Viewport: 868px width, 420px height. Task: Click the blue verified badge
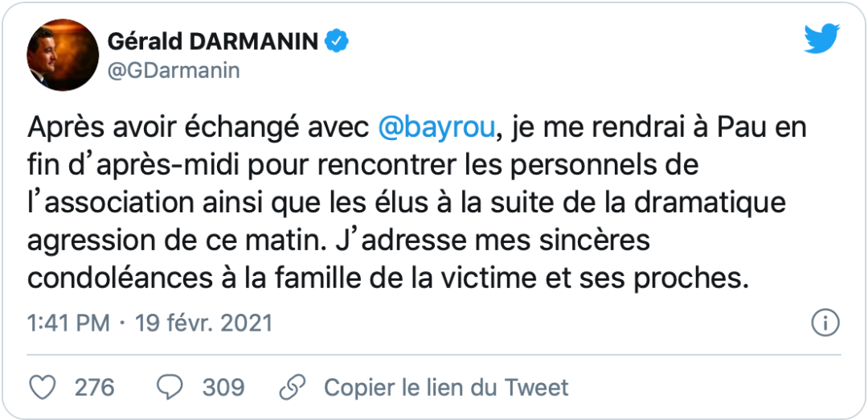(335, 41)
